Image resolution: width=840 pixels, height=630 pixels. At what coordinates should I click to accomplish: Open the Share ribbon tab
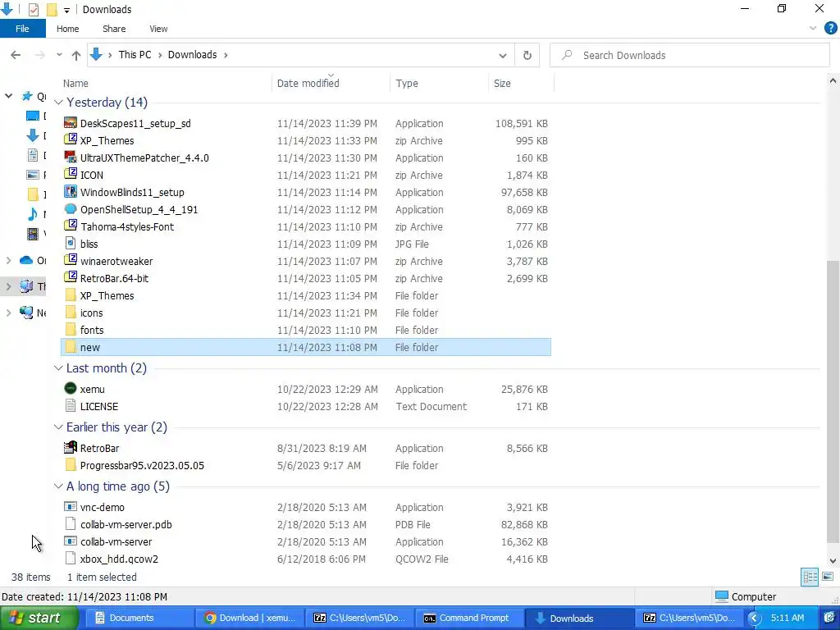(114, 29)
